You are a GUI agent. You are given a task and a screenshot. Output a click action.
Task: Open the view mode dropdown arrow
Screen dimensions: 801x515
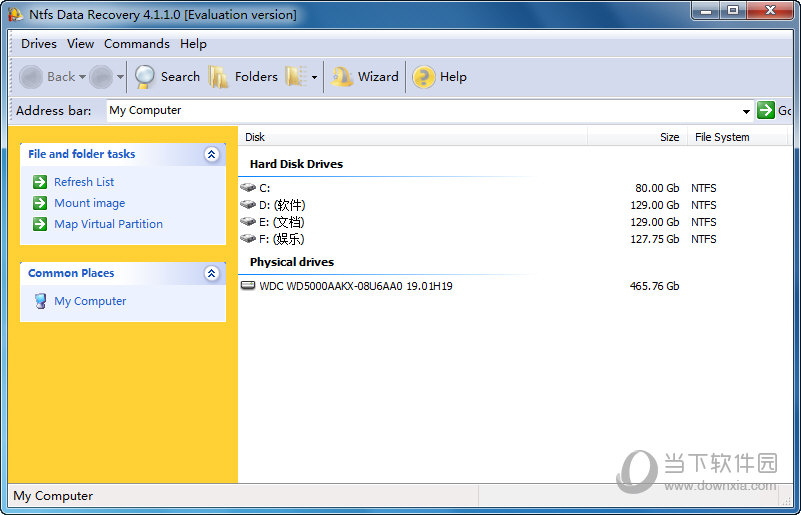coord(314,77)
